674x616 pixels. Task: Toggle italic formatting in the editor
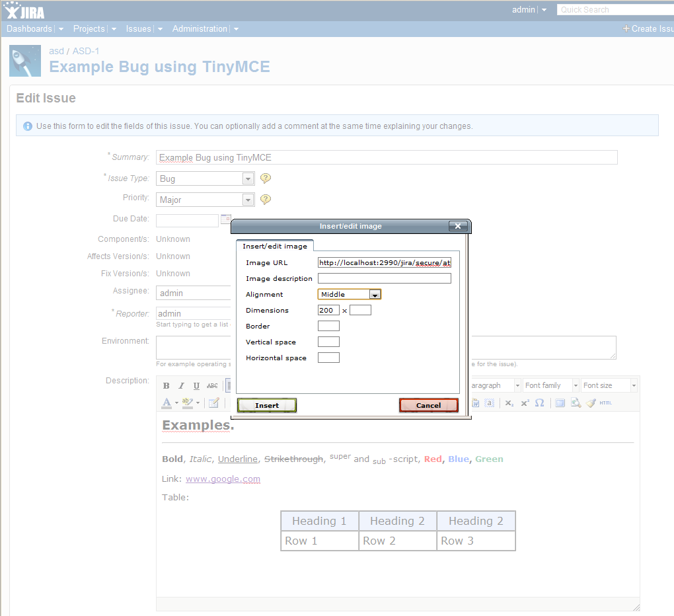point(181,385)
